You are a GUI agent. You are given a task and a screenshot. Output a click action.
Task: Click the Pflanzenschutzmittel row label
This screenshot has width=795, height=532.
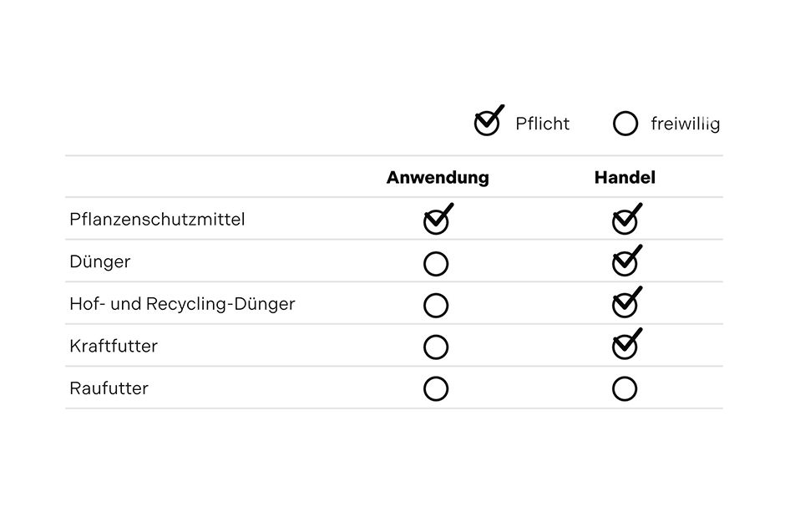(157, 220)
